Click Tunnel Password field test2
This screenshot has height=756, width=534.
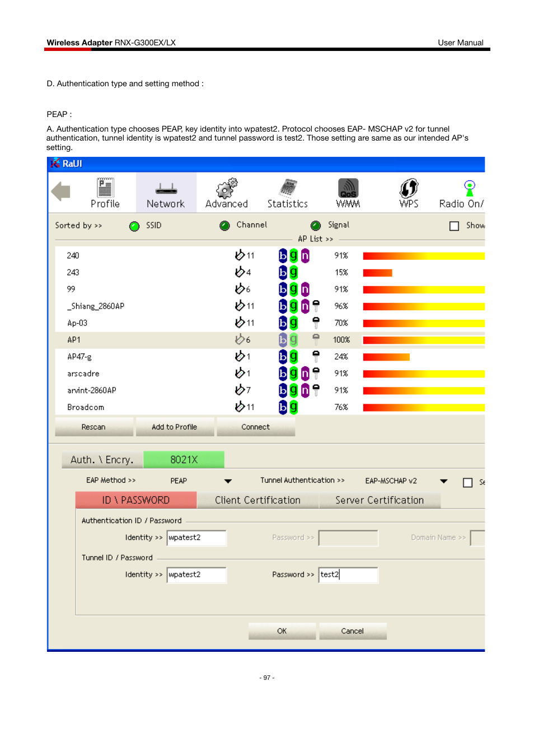pyautogui.click(x=348, y=575)
